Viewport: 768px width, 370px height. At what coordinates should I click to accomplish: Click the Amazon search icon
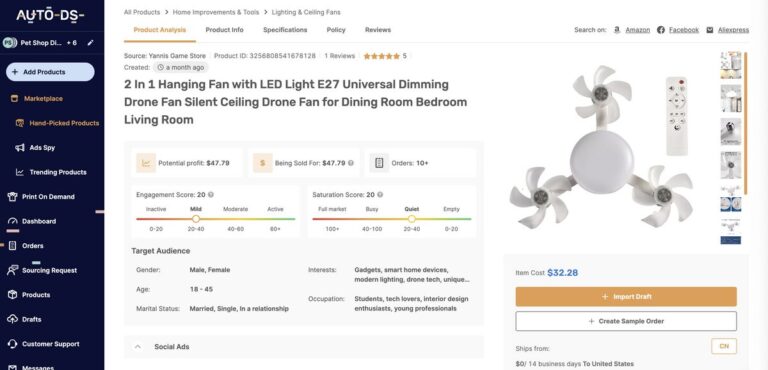pos(616,30)
